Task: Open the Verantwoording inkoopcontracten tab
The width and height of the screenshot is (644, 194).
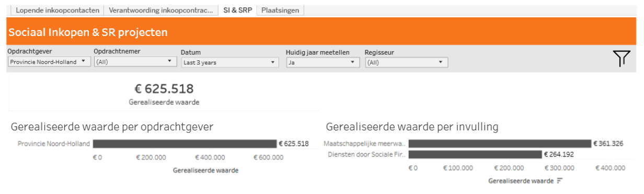Action: (161, 10)
